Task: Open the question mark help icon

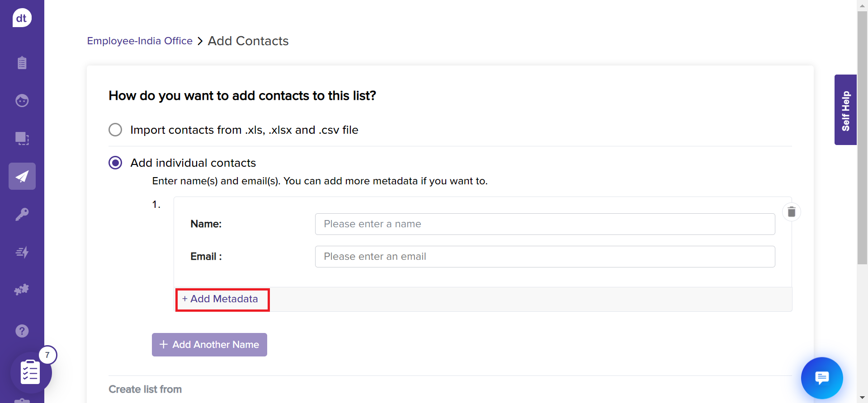Action: click(22, 331)
